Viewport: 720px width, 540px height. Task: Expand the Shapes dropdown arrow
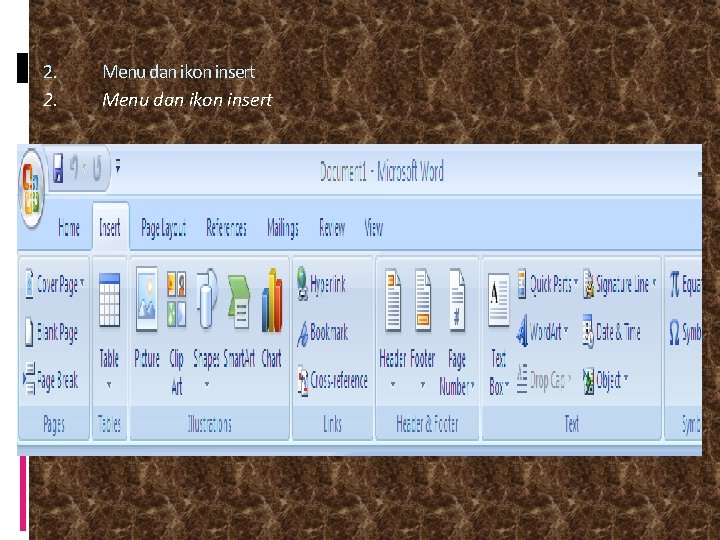[x=207, y=384]
